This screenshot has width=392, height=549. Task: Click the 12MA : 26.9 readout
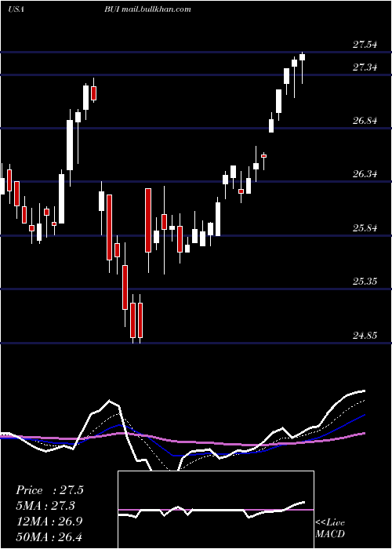49,522
